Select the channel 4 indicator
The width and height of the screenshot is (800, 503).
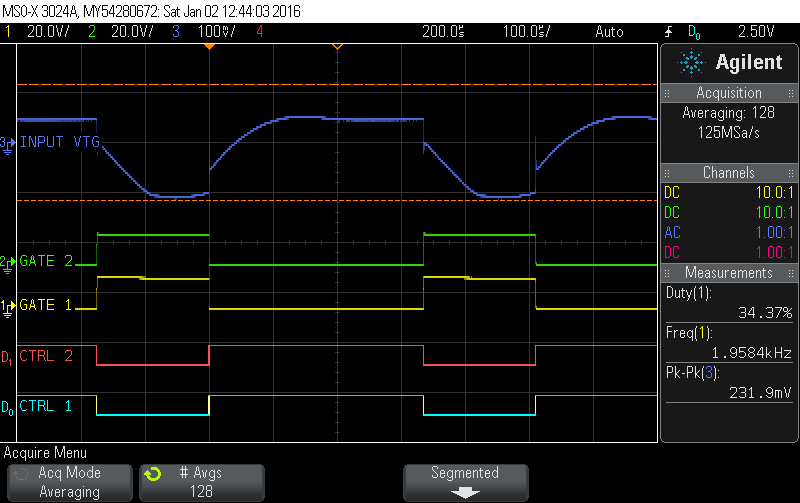tap(260, 32)
